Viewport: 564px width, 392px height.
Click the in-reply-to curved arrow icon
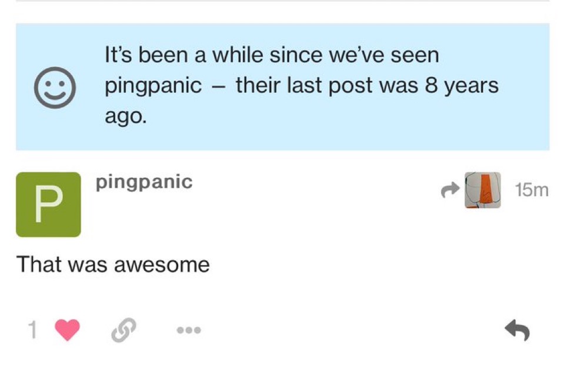450,190
